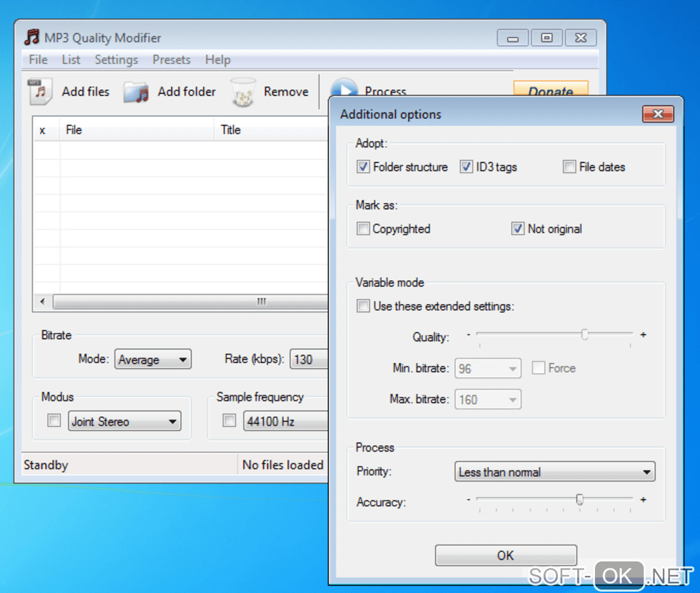700x593 pixels.
Task: Uncheck the Folder structure checkbox
Action: [363, 167]
